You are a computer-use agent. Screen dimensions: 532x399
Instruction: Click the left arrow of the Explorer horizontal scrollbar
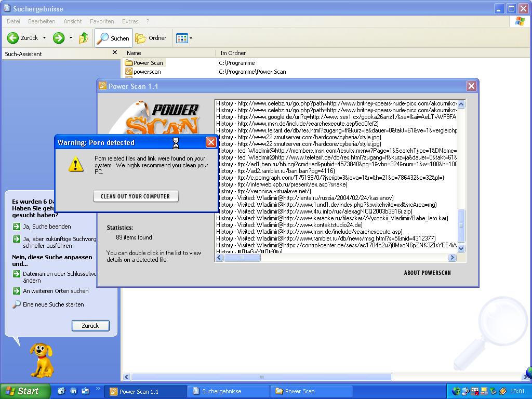pyautogui.click(x=127, y=377)
